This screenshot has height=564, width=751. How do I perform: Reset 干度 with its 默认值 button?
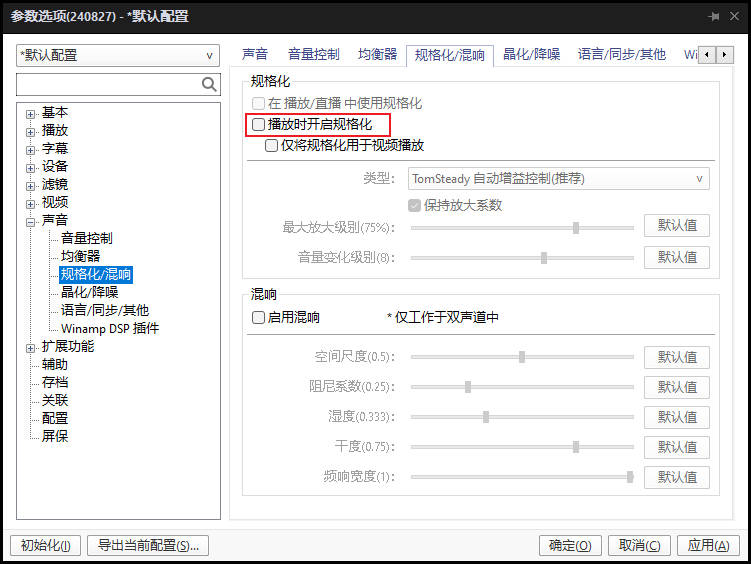click(677, 447)
